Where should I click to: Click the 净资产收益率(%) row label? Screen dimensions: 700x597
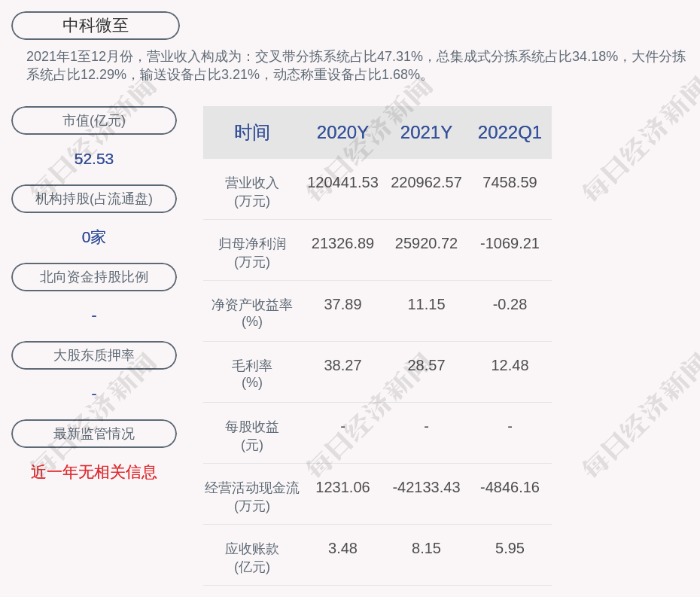tap(251, 312)
